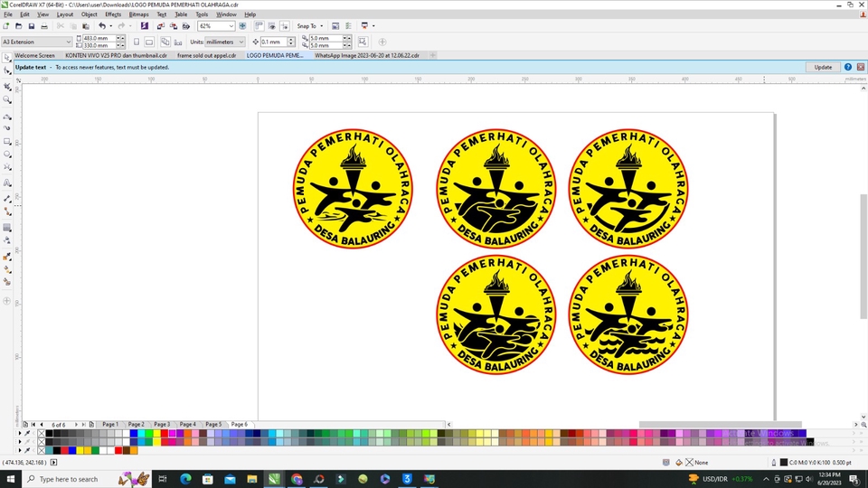Toggle All Pages layout button

[x=165, y=42]
